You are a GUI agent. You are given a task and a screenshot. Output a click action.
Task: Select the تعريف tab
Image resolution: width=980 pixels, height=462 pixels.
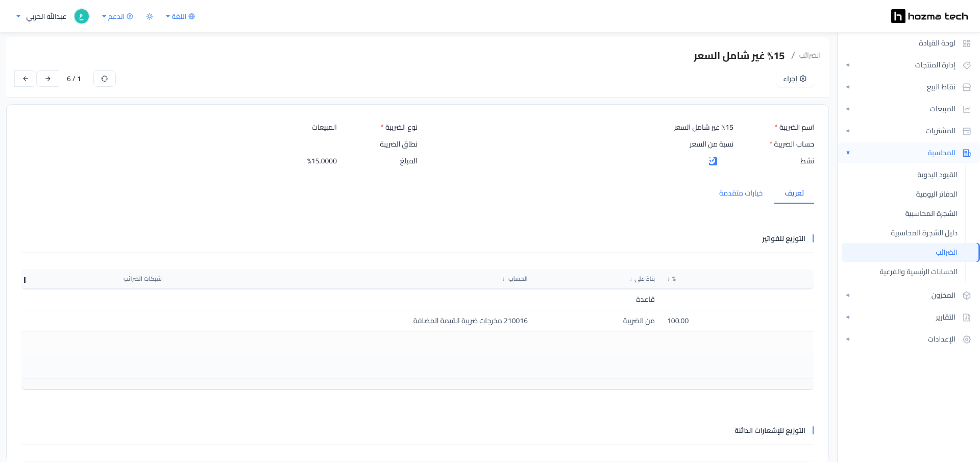[x=794, y=193]
